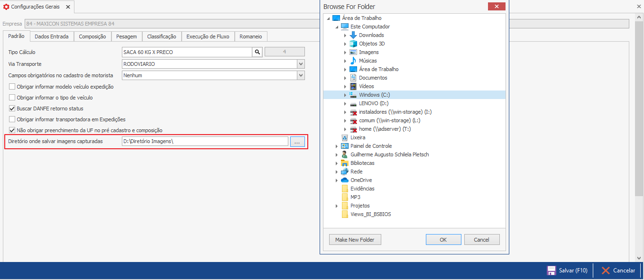Viewport: 644px width, 280px height.
Task: Click Cancel in Browse For Folder
Action: (x=482, y=240)
